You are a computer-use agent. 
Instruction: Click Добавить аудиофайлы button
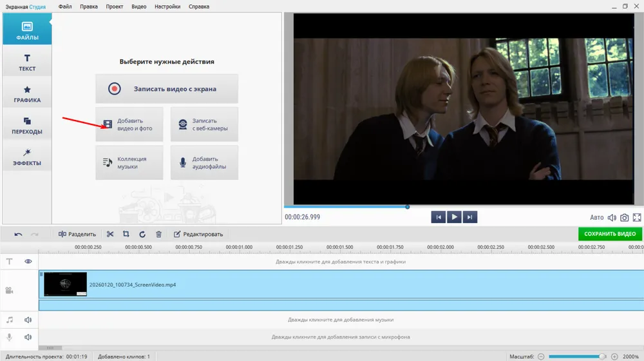pos(204,162)
